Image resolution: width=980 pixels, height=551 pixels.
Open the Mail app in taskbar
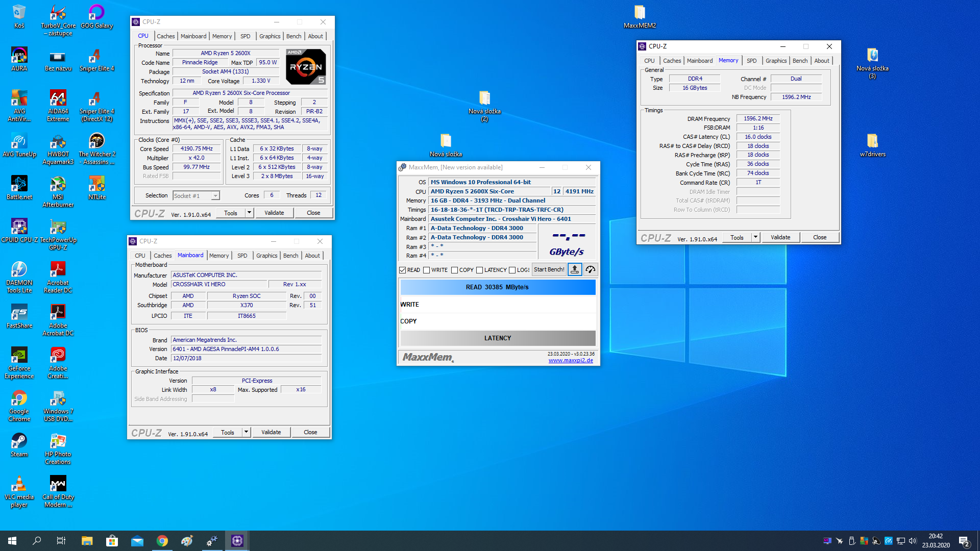point(137,541)
